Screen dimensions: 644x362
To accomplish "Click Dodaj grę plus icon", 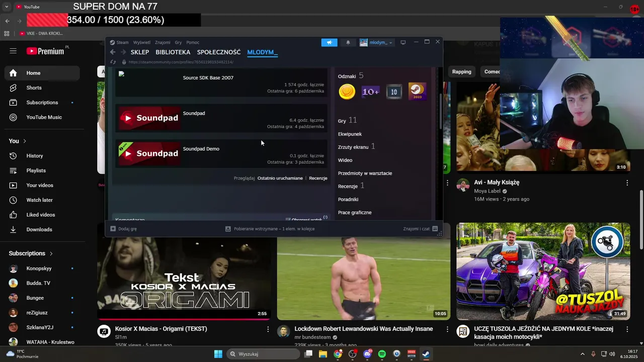I will pyautogui.click(x=113, y=229).
